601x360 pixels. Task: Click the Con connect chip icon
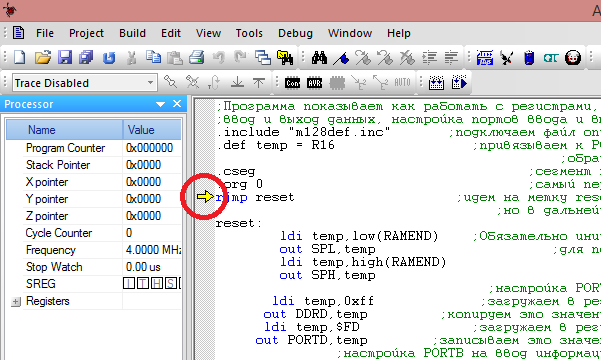292,83
